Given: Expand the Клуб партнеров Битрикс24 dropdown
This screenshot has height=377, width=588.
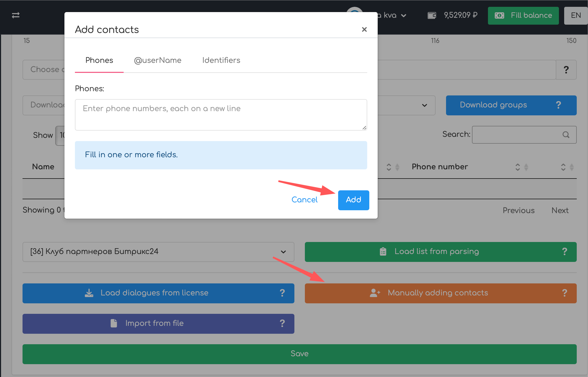Looking at the screenshot, I should [283, 252].
